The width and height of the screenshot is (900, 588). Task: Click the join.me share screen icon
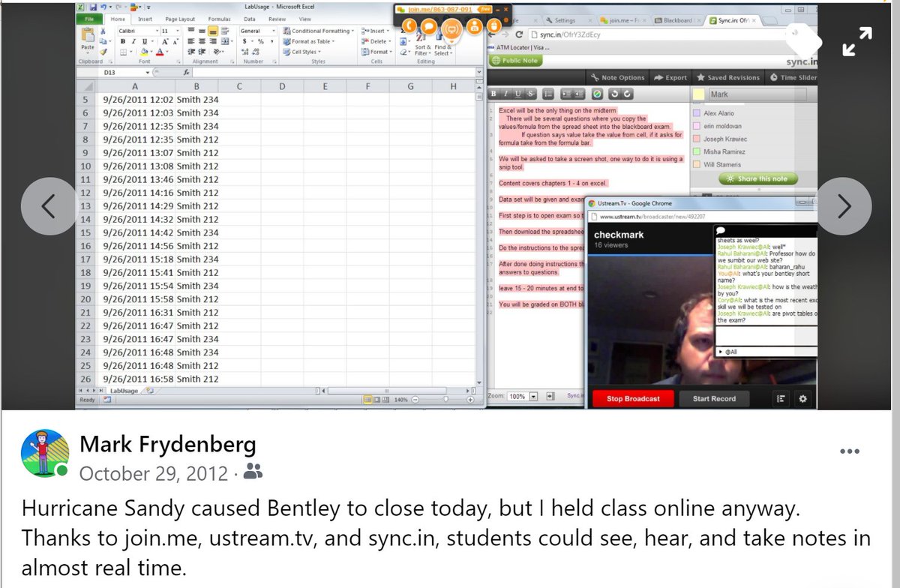pyautogui.click(x=451, y=28)
